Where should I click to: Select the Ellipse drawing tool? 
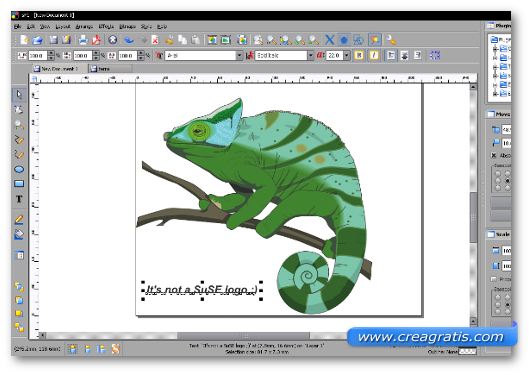tap(19, 169)
